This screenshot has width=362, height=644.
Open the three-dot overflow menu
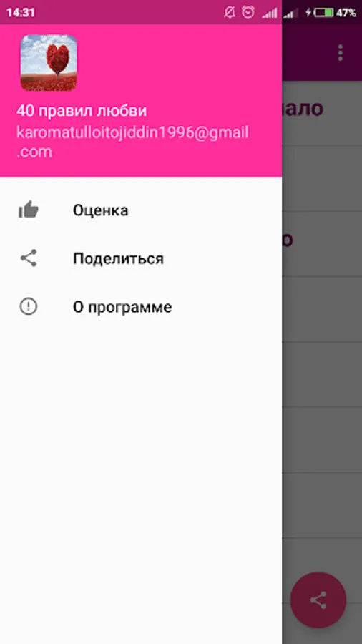pos(340,53)
